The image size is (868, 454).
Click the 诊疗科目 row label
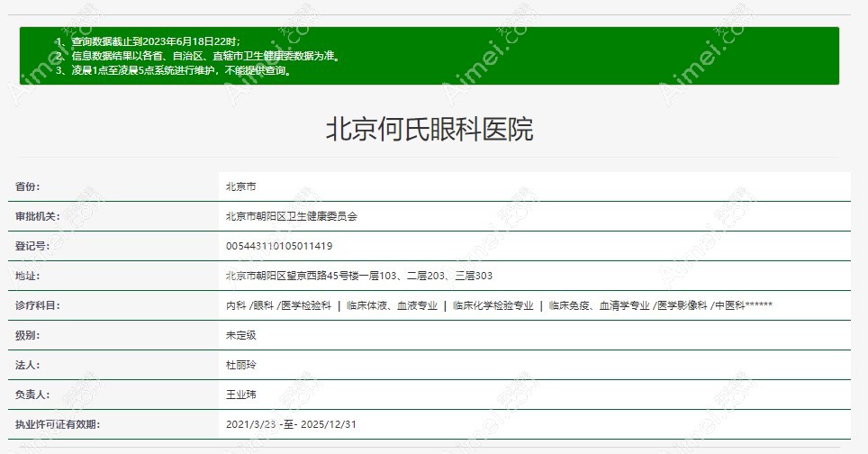coord(38,305)
